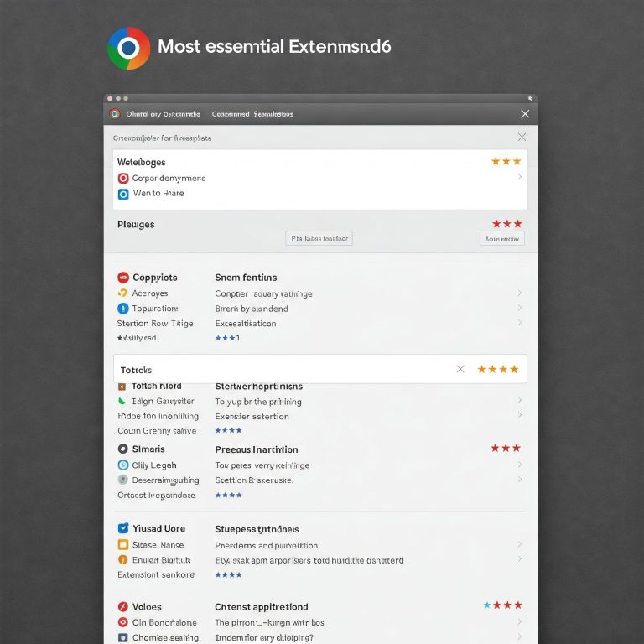Click the orange round icon beside Enuert Blarttuk
Image resolution: width=644 pixels, height=644 pixels.
(122, 560)
